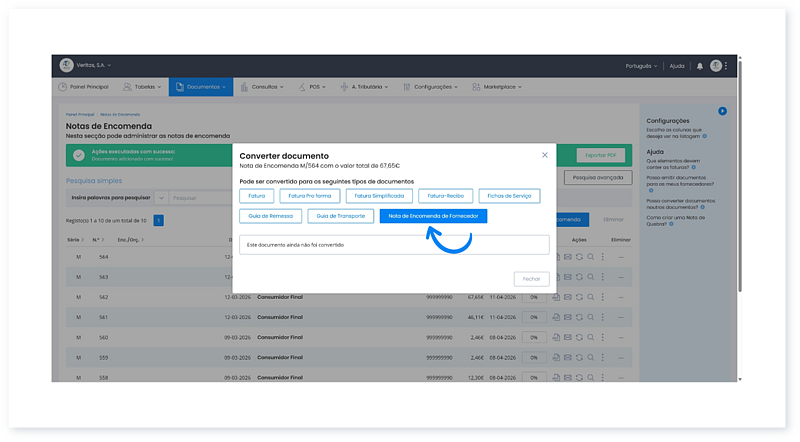
Task: Click 0% discount field in row 562
Action: pos(534,297)
